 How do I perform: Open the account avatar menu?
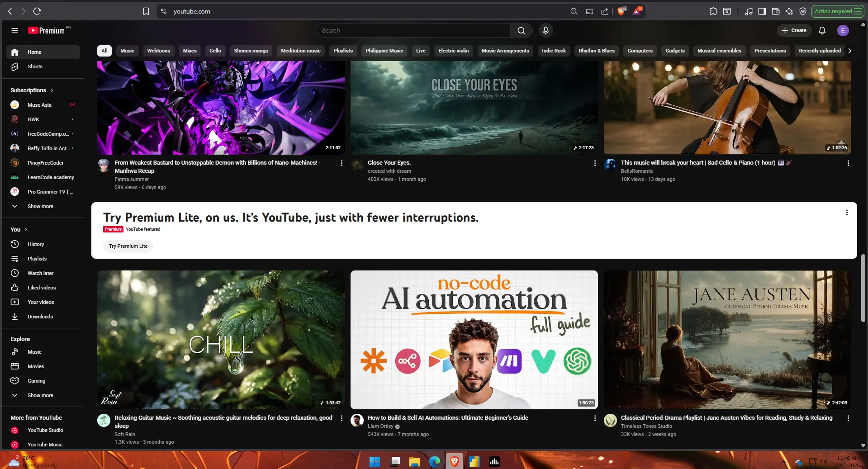843,30
